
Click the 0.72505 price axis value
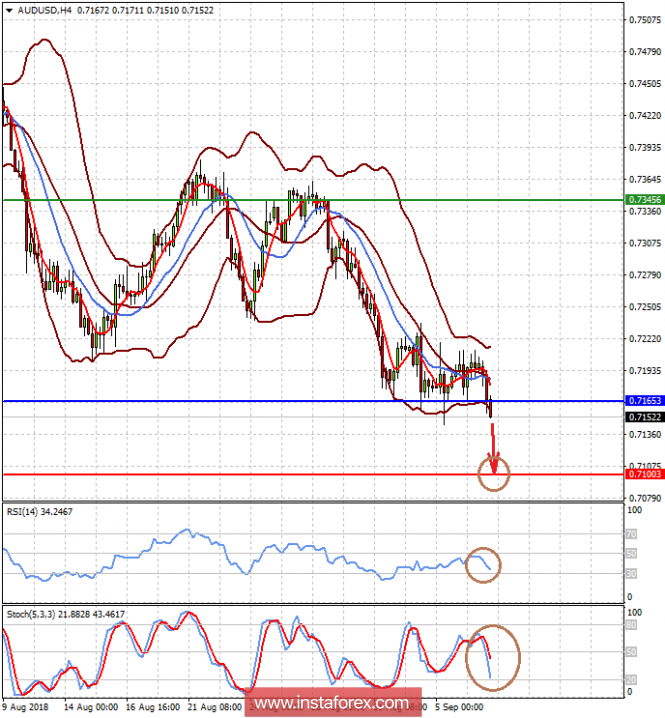[645, 306]
